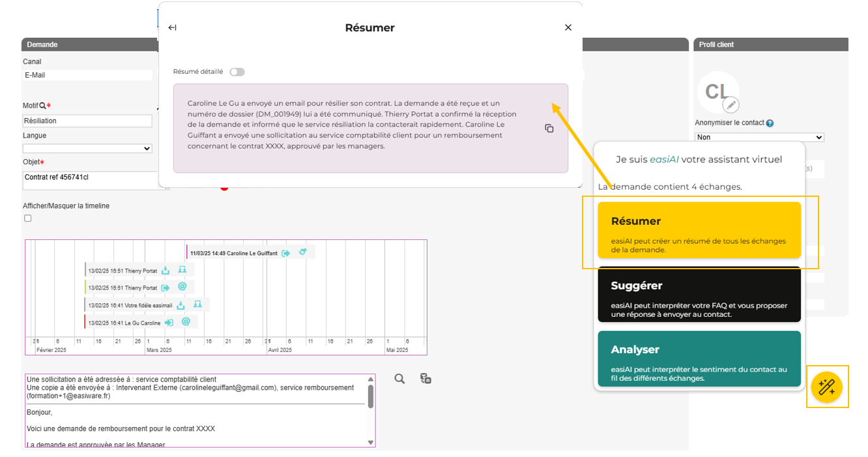Click the handshake icon on Caroline Le Guiffant entry
Image resolution: width=868 pixels, height=457 pixels.
tap(302, 252)
